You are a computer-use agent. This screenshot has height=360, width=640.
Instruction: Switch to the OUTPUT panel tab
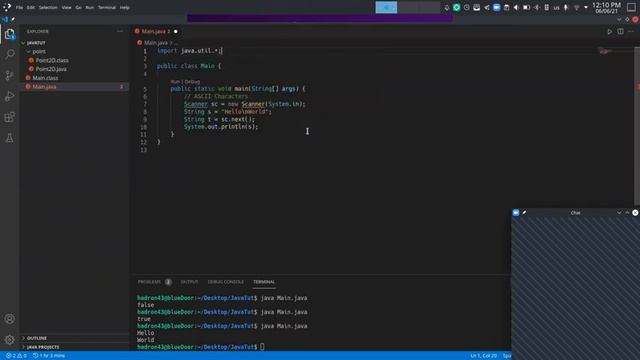pos(189,282)
